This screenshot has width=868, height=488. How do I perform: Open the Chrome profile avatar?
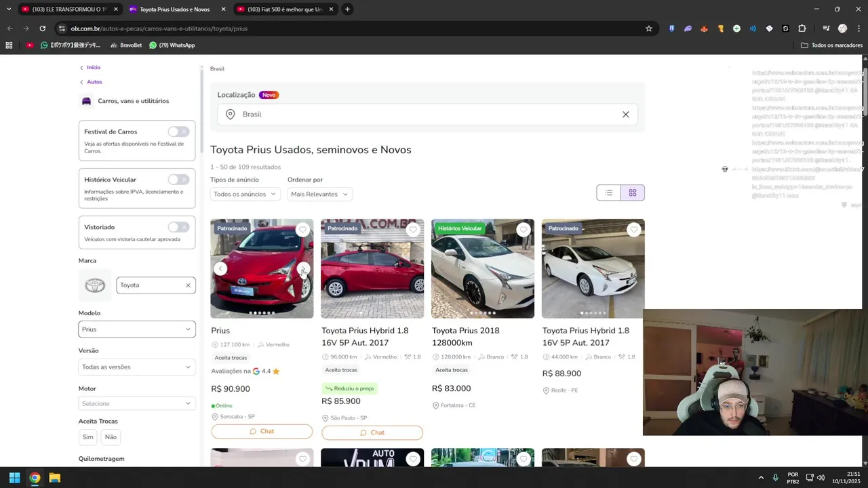tap(842, 28)
